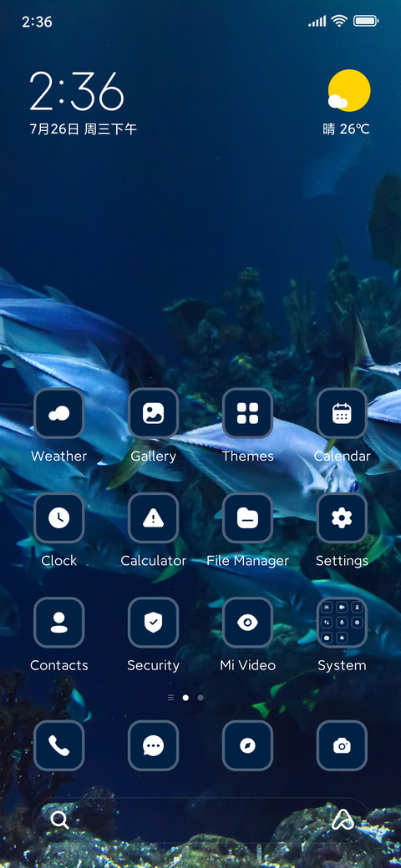This screenshot has width=401, height=868.
Task: Open the Camera from the dock
Action: [342, 745]
